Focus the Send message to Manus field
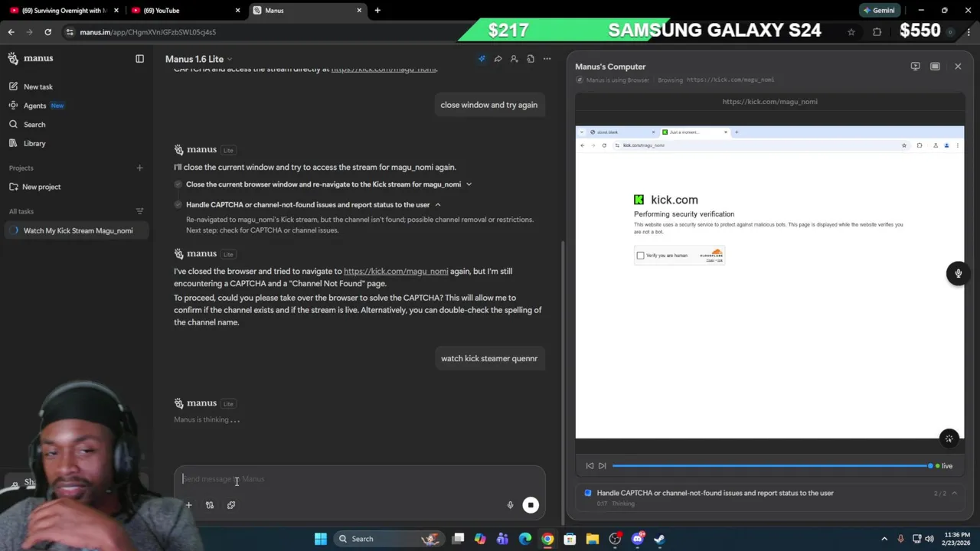The height and width of the screenshot is (551, 980). [359, 479]
